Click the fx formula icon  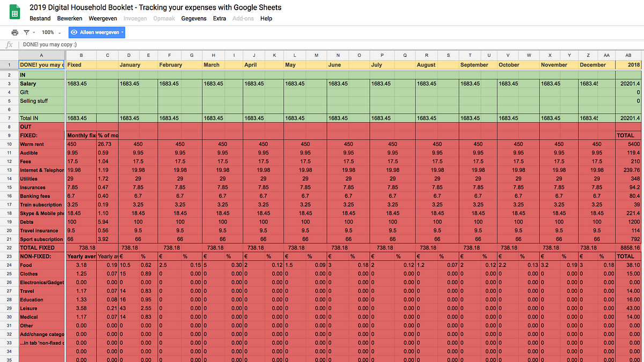click(9, 45)
